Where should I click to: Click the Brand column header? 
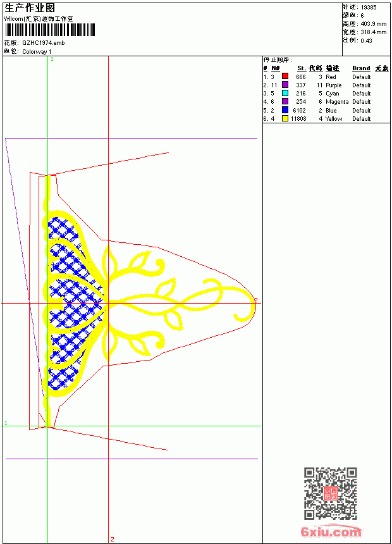tap(361, 68)
